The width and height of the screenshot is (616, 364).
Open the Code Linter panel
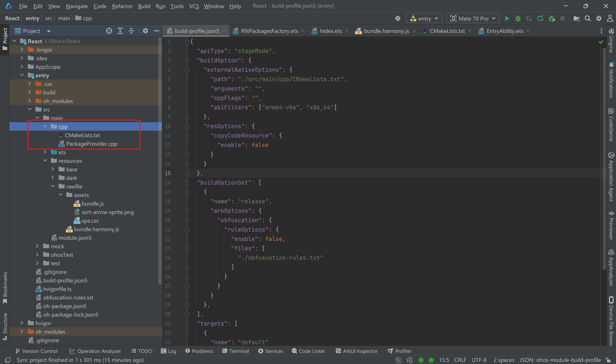click(308, 351)
